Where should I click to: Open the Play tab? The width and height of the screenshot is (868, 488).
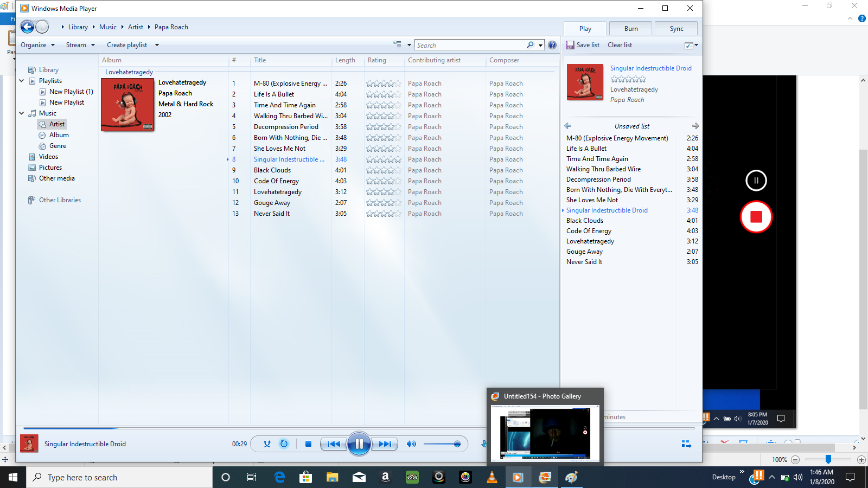585,29
